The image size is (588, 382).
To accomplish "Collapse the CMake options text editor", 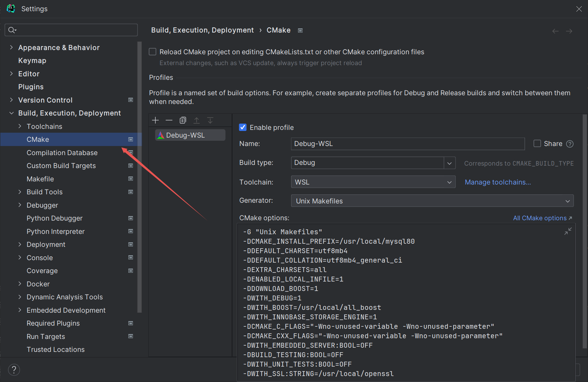I will (x=568, y=231).
